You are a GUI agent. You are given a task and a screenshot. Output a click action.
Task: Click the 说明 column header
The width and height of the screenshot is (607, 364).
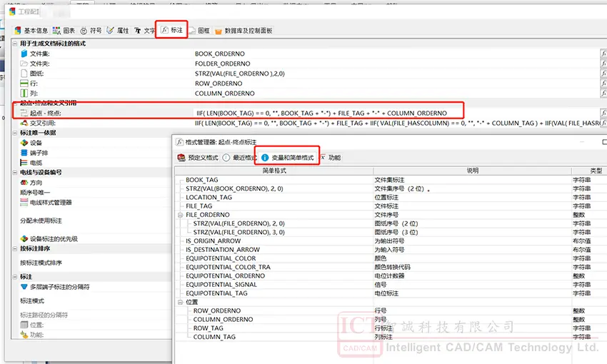472,171
